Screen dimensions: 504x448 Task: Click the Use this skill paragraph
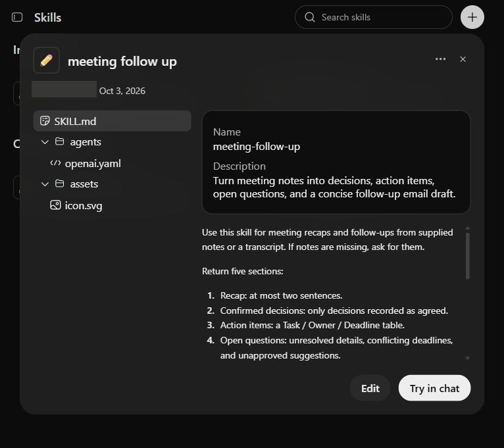point(327,239)
